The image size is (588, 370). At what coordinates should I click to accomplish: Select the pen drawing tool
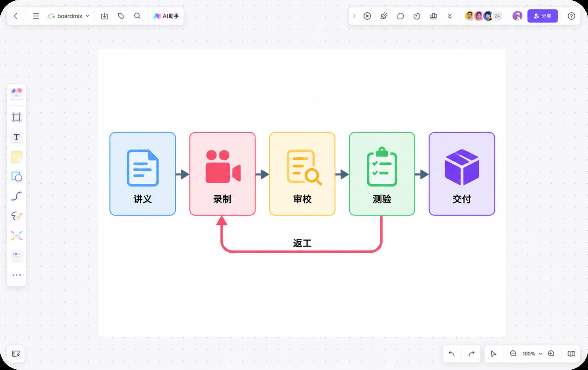click(x=16, y=216)
